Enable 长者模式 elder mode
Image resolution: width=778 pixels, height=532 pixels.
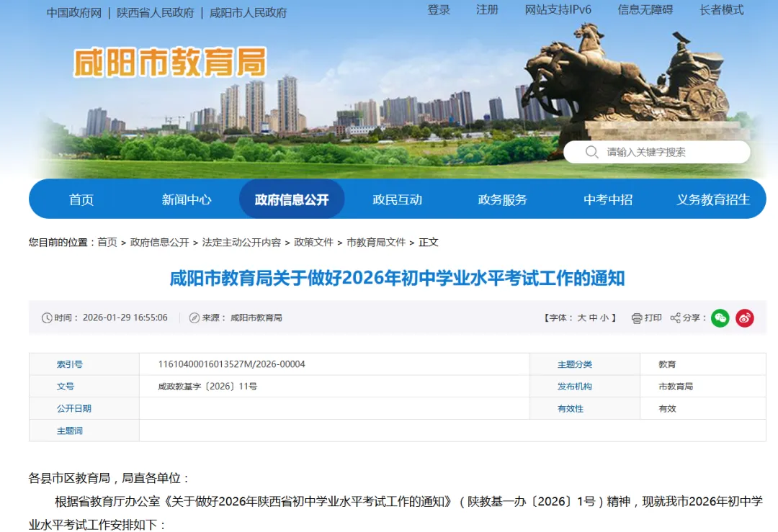(720, 10)
